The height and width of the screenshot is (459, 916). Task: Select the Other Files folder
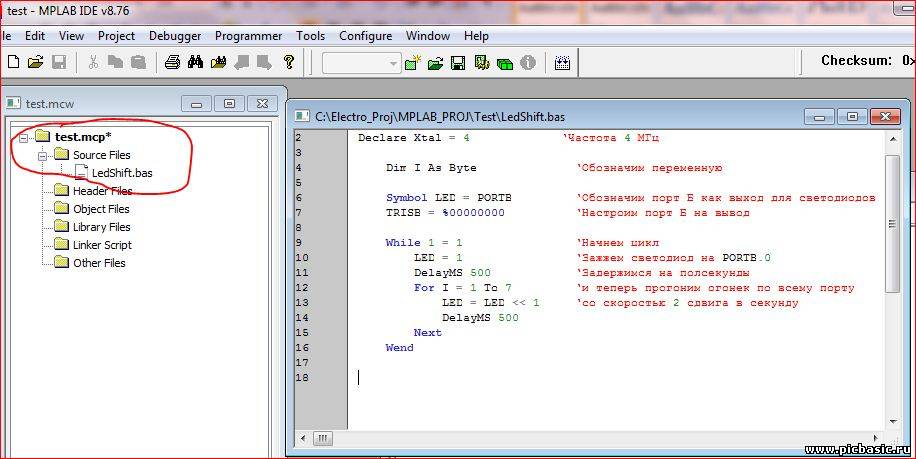pyautogui.click(x=99, y=263)
